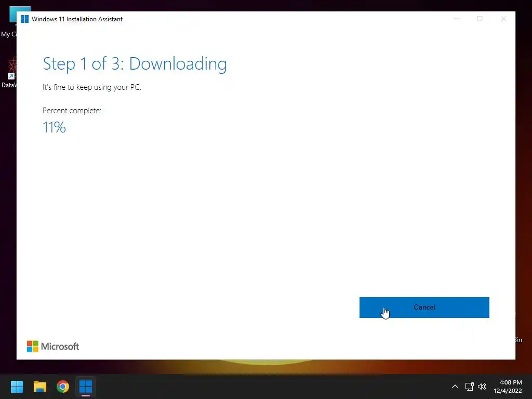Click "It's fine to keep using your PC." text
The image size is (532, 399).
click(91, 87)
